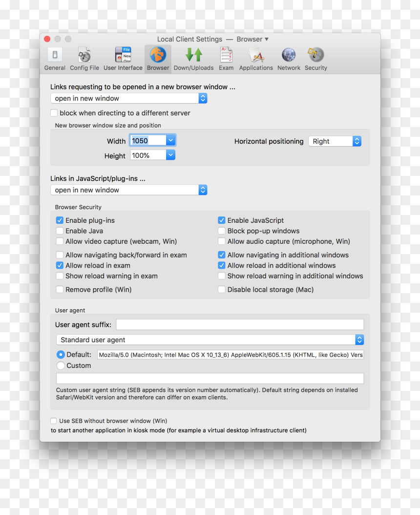Open the Width combo box arrow
420x515 pixels.
(170, 141)
